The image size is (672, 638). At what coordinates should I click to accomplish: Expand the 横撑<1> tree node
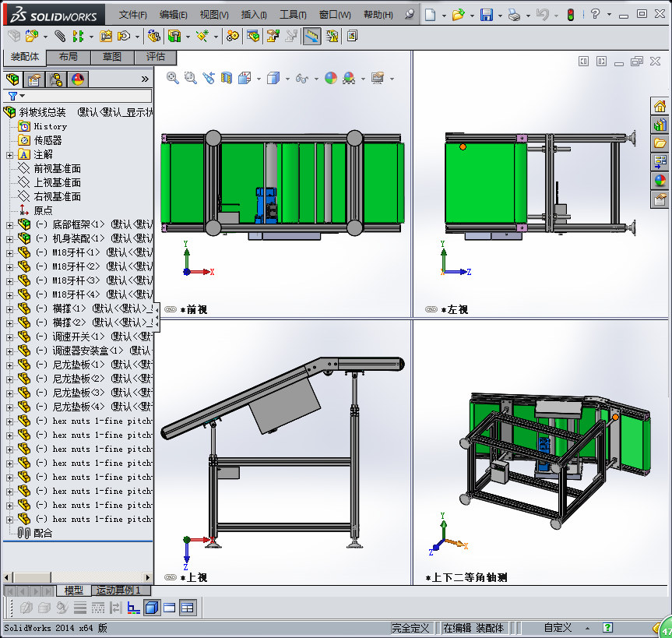tap(9, 309)
